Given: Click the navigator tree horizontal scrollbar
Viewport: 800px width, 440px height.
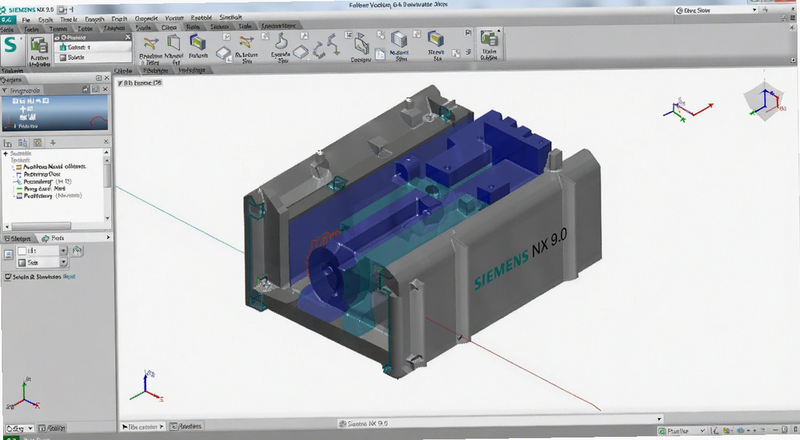Looking at the screenshot, I should pyautogui.click(x=41, y=226).
